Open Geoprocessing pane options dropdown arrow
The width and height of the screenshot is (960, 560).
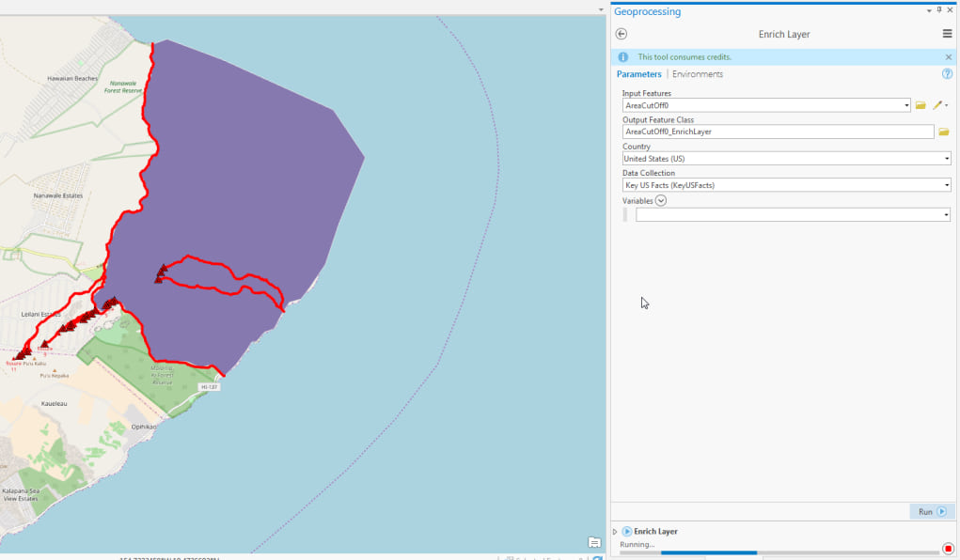tap(929, 10)
